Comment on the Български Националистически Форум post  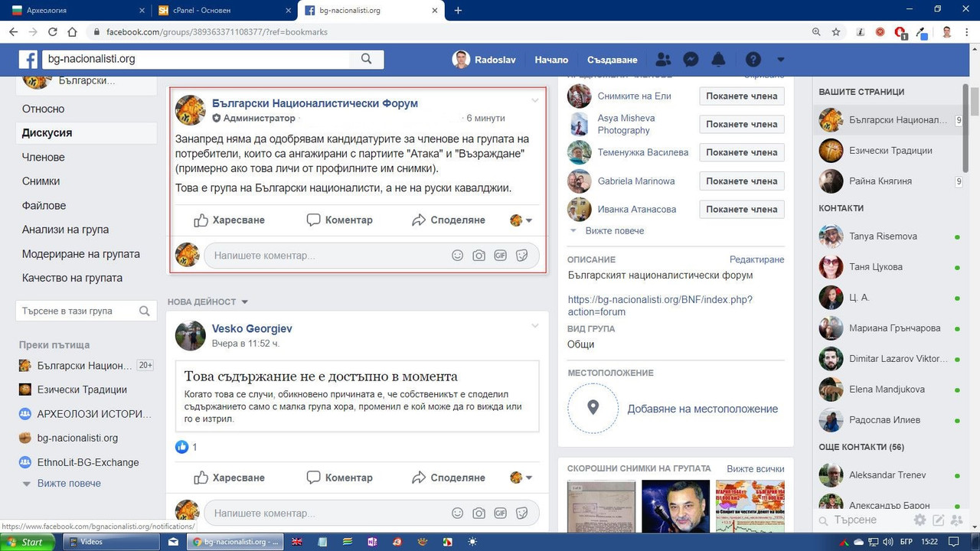point(339,220)
